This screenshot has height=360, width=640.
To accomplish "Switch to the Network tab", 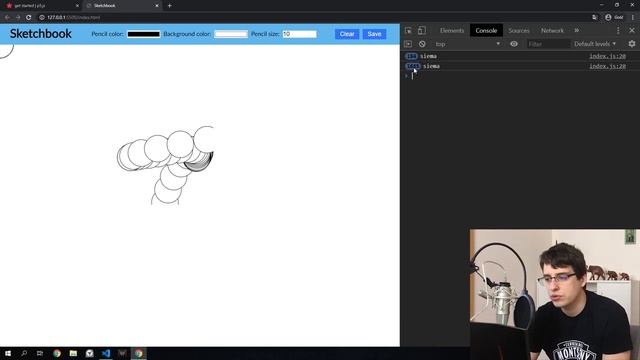I will (x=552, y=31).
